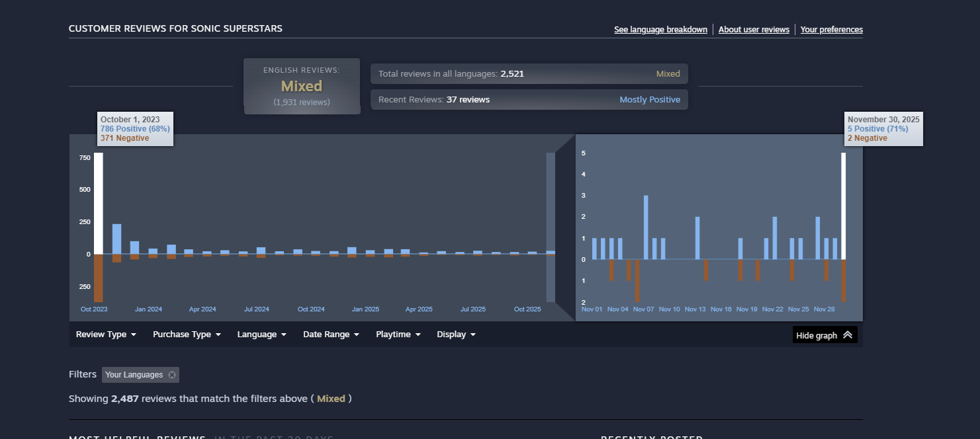Click the Hide graph button

(824, 335)
